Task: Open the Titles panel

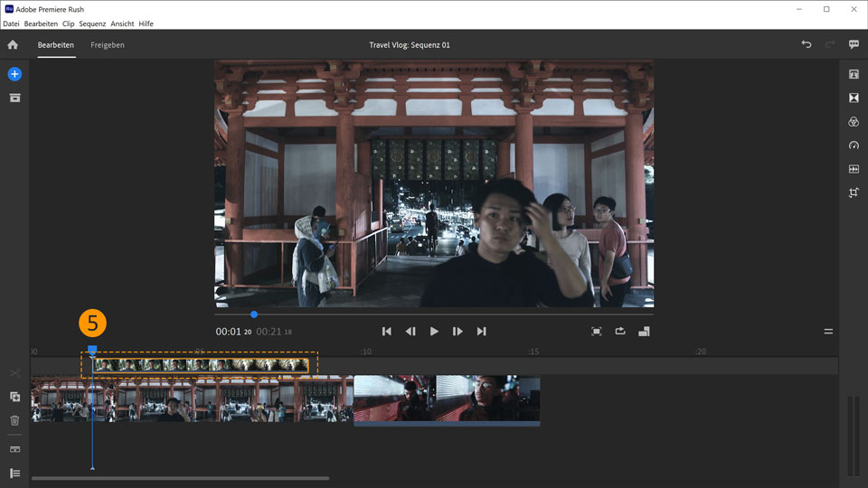Action: [x=854, y=74]
